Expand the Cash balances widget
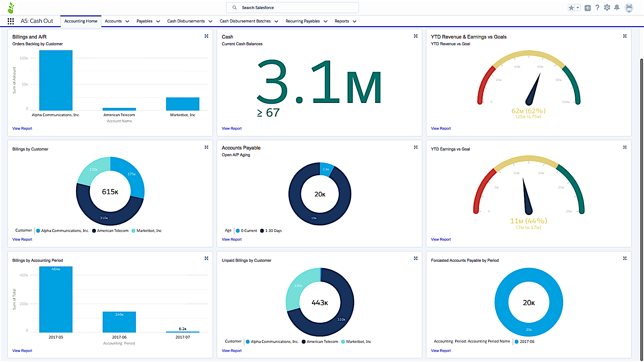644x362 pixels. 416,36
